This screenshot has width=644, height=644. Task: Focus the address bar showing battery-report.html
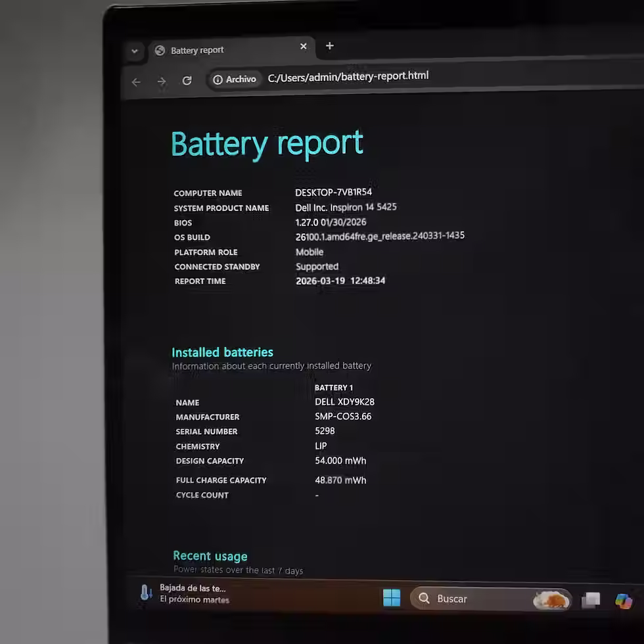tap(348, 76)
